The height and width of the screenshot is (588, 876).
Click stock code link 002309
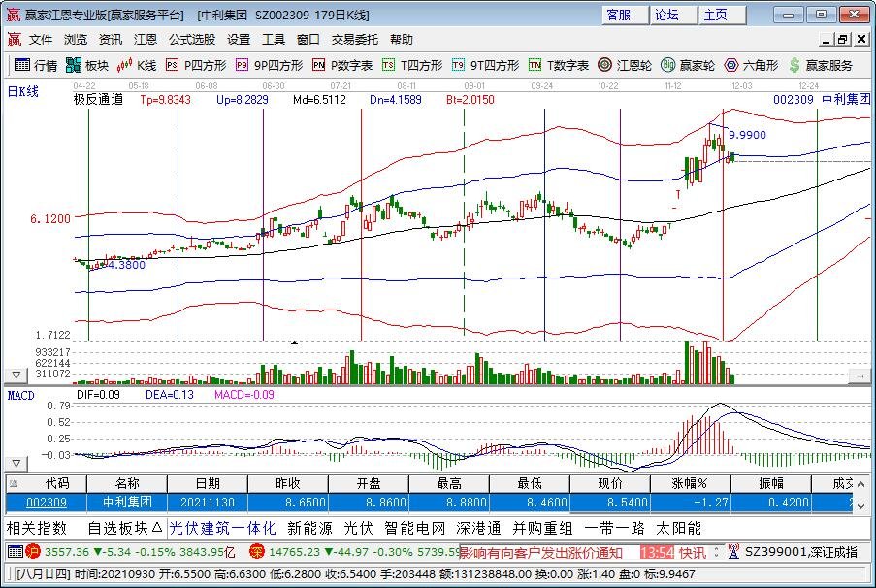[x=47, y=502]
